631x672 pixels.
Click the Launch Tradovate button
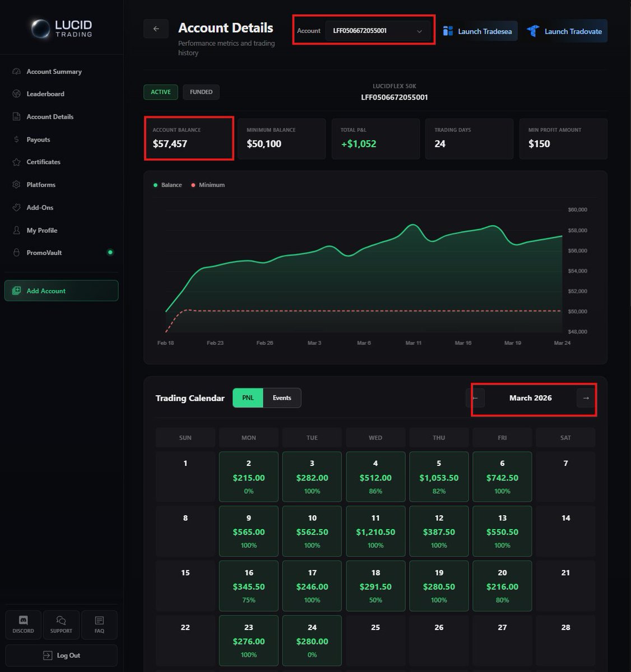tap(565, 31)
